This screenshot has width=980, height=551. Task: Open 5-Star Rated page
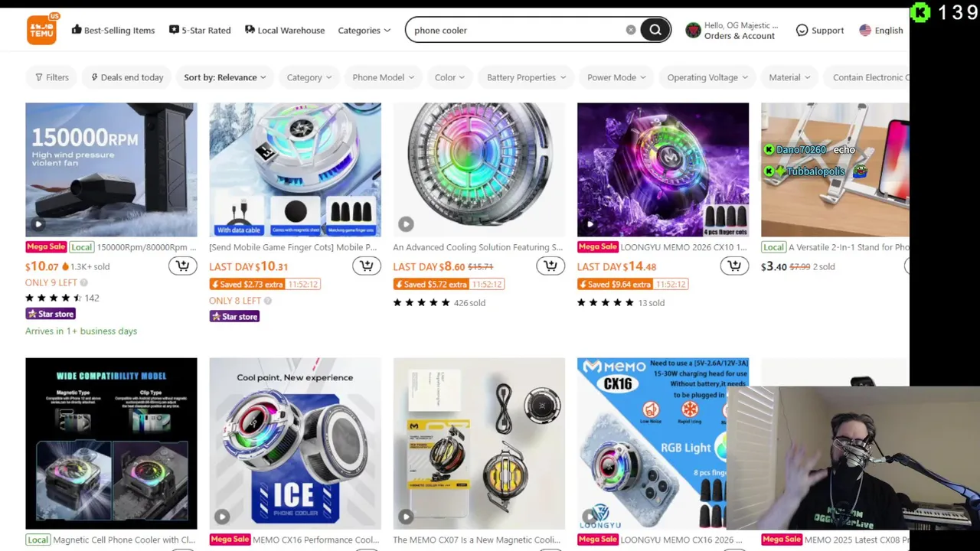(x=199, y=31)
